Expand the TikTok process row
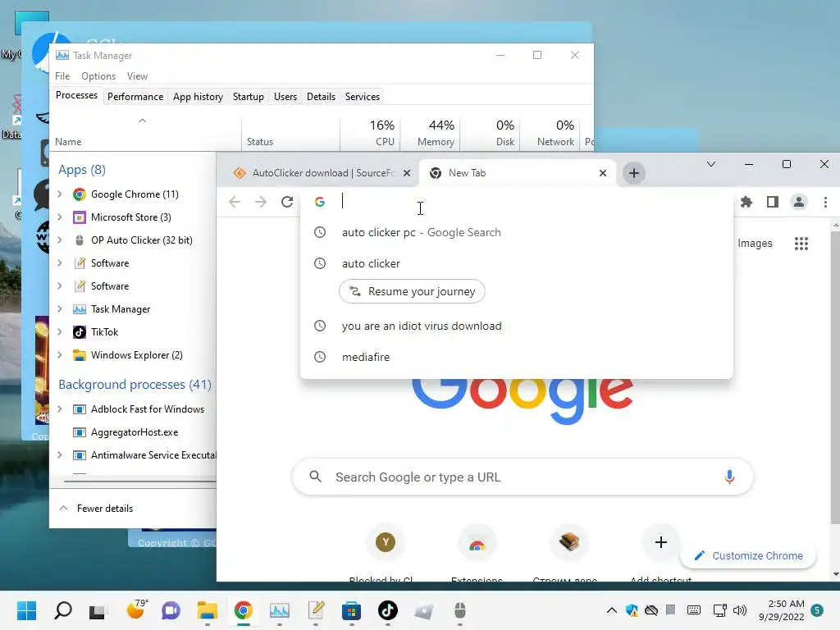Screen dimensions: 840x630 [x=60, y=332]
